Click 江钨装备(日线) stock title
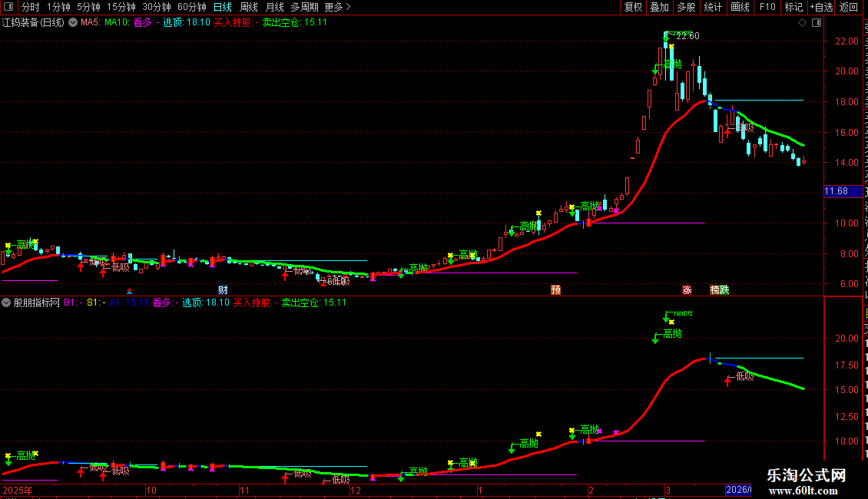The height and width of the screenshot is (499, 868). [x=33, y=23]
